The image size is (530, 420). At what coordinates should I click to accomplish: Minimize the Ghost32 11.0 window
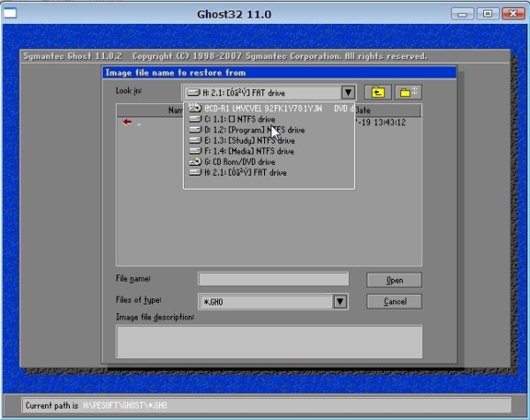462,14
